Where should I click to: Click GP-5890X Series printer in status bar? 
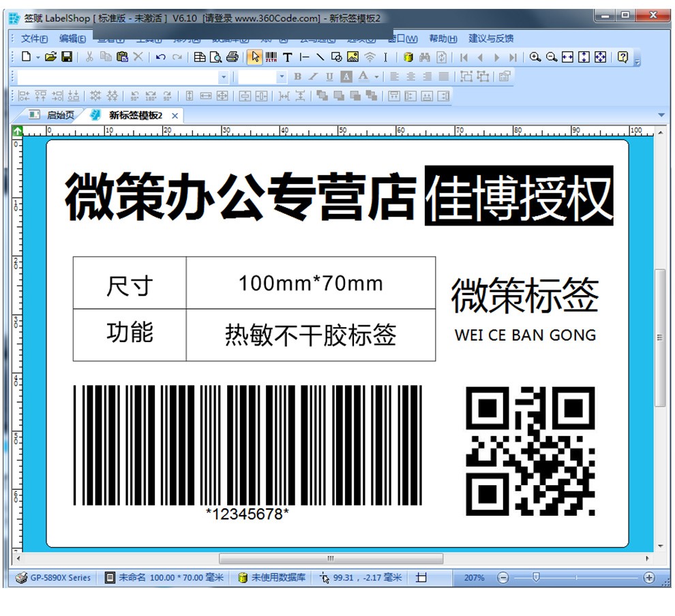[53, 577]
